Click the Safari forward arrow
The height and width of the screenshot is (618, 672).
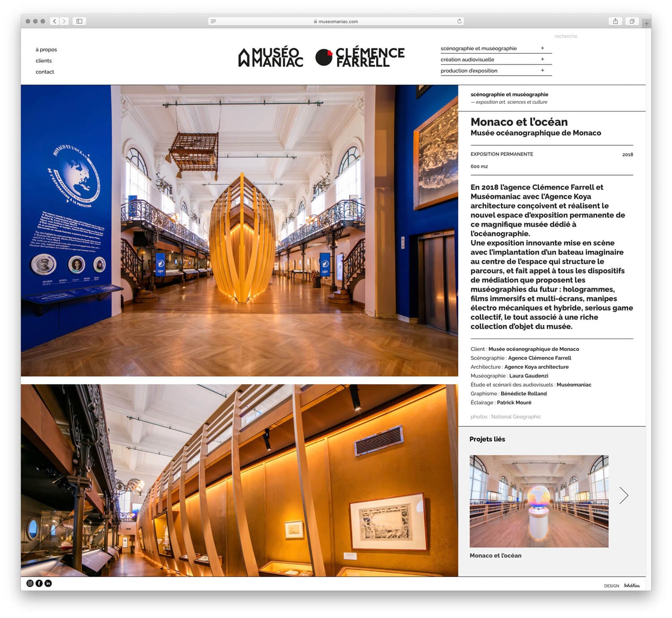pos(64,21)
